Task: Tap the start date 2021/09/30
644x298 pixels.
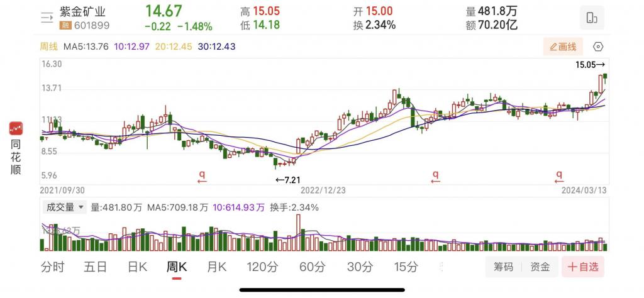Action: (62, 190)
